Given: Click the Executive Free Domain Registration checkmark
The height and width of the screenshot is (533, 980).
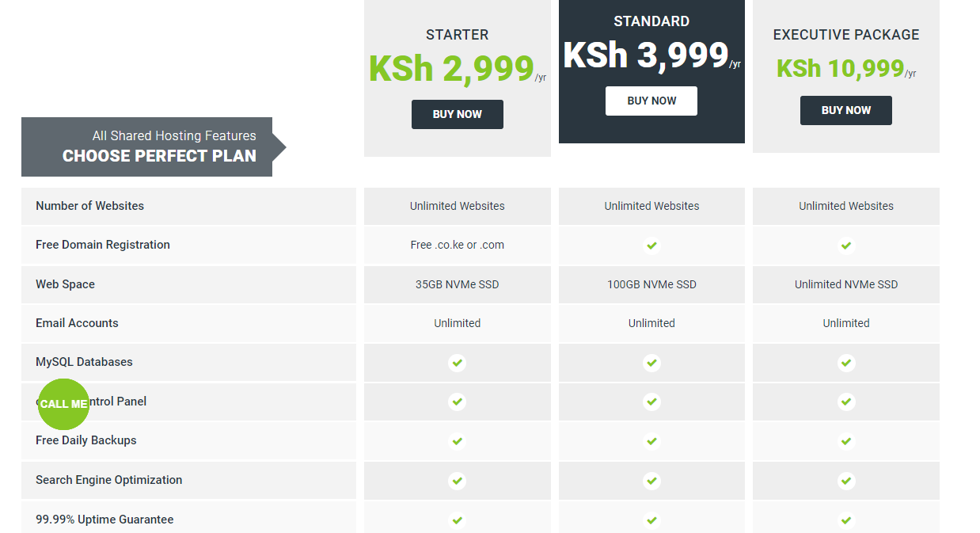Looking at the screenshot, I should 846,246.
